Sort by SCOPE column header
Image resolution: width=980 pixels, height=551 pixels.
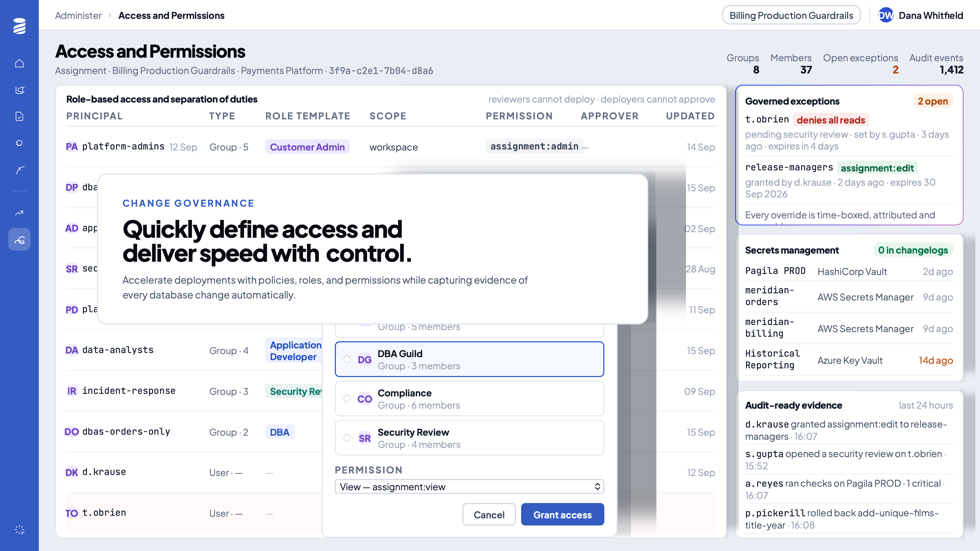[388, 116]
